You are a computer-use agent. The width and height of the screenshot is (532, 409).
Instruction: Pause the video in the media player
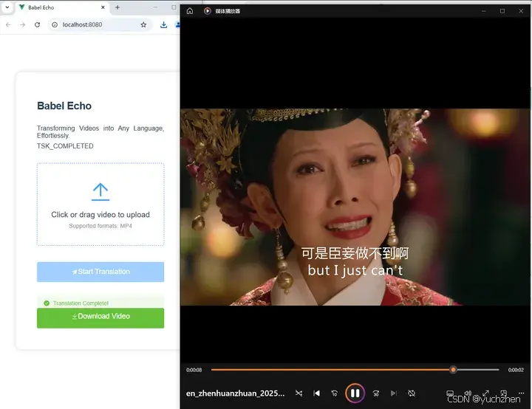(x=355, y=393)
